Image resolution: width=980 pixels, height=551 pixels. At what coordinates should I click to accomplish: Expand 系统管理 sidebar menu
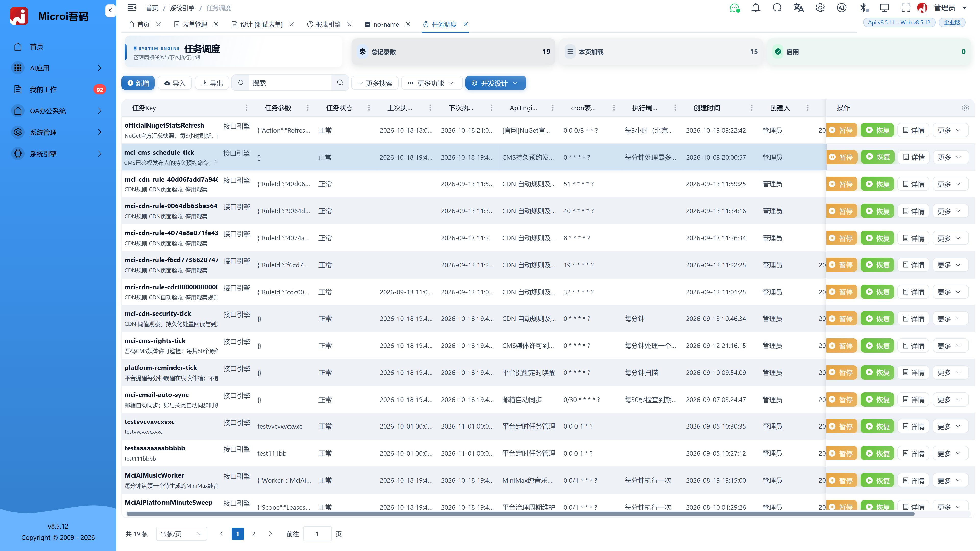pos(58,132)
